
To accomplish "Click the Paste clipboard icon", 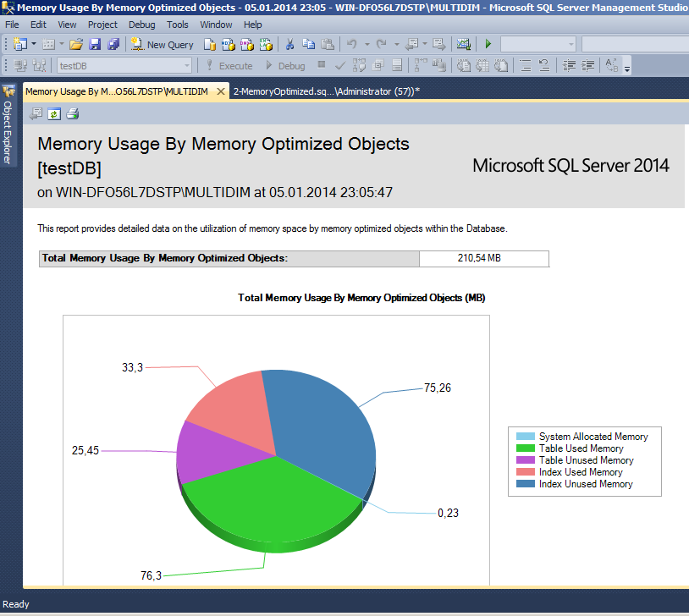I will (328, 44).
